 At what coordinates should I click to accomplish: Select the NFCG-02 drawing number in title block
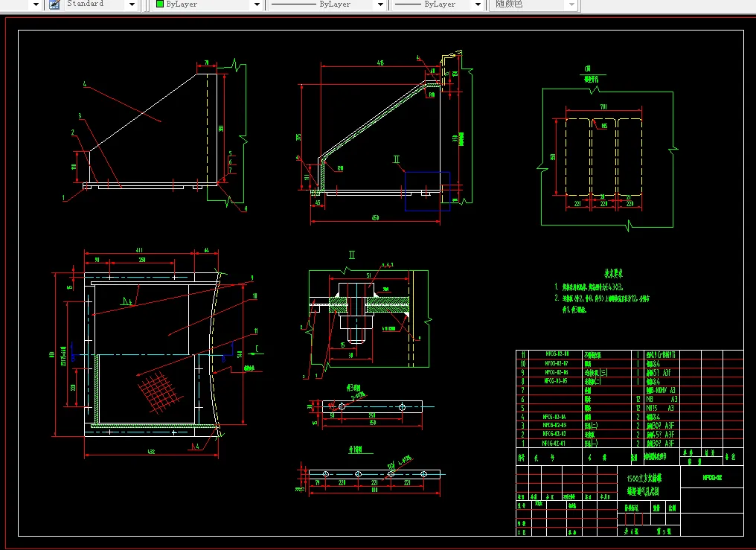pyautogui.click(x=712, y=478)
